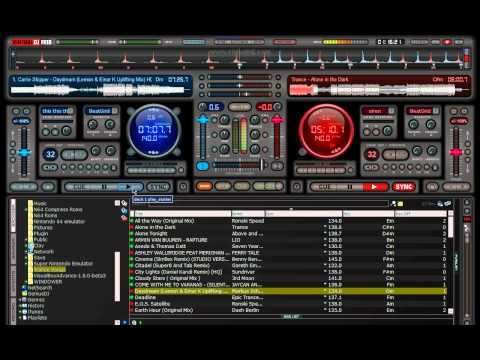Viewport: 480px width, 360px height.
Task: Select the highlighted 'trance songs' folder
Action: point(49,269)
